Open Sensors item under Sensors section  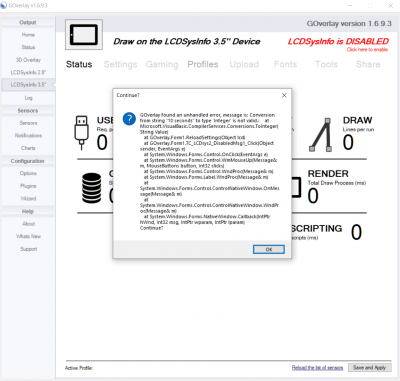(28, 123)
